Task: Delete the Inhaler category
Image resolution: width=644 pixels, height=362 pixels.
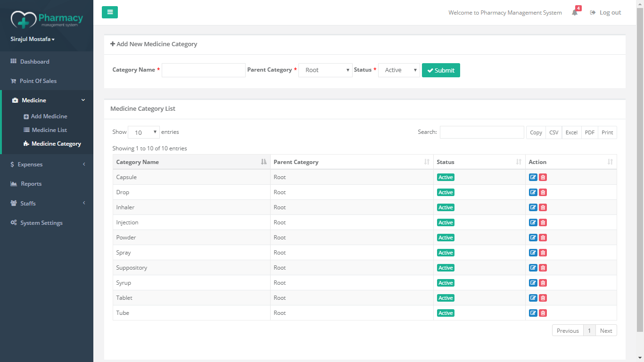Action: click(x=543, y=207)
